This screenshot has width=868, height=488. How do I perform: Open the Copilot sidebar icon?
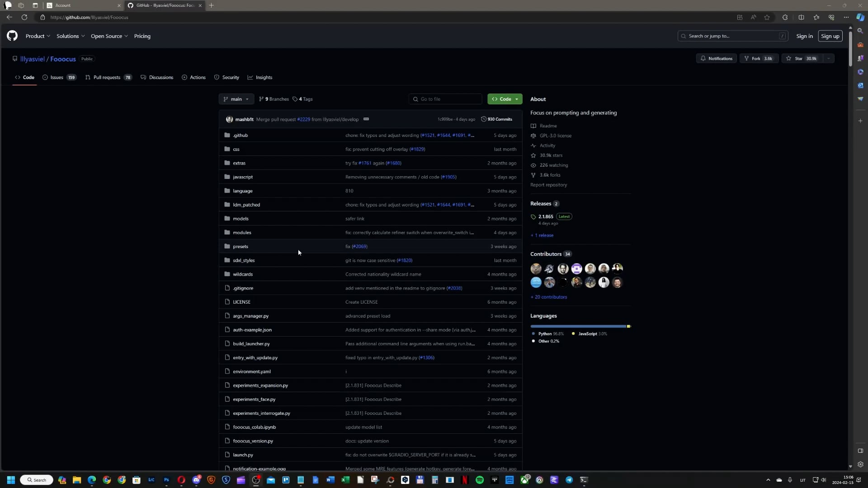860,17
